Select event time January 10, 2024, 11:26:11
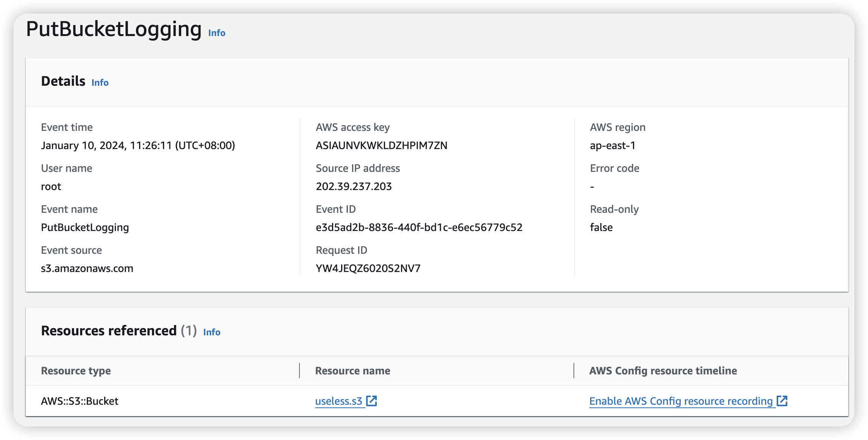Image resolution: width=868 pixels, height=440 pixels. click(x=138, y=145)
